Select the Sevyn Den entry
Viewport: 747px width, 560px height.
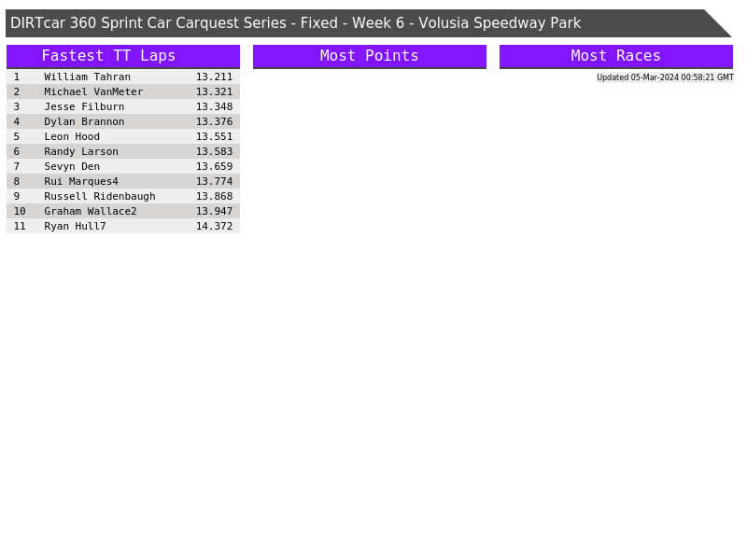[x=72, y=166]
